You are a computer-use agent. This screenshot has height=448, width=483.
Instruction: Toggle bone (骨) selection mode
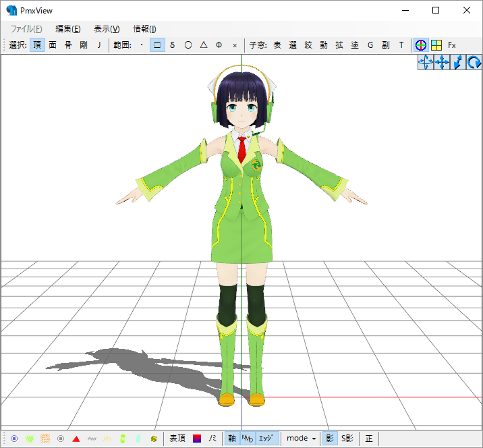[x=68, y=45]
